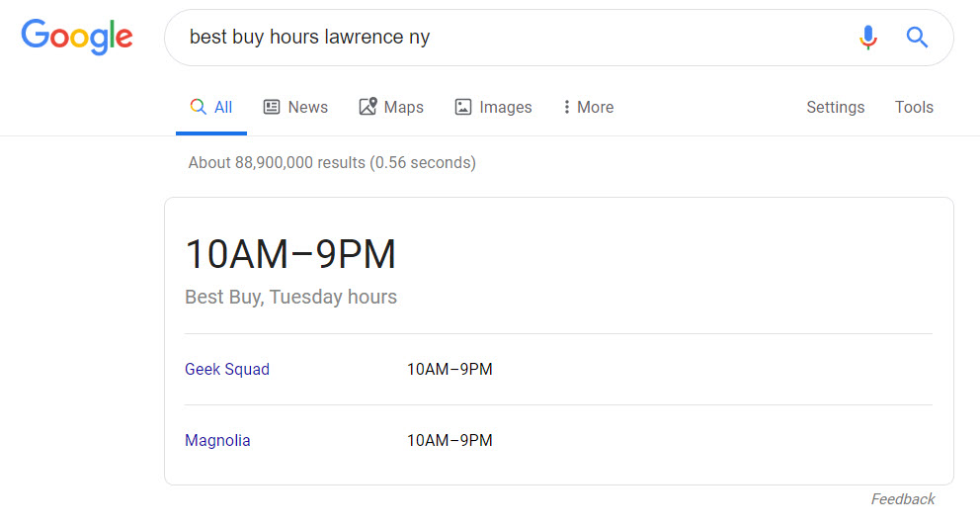The image size is (980, 528).
Task: Click the colorful magnifier icon beside All
Action: 198,107
